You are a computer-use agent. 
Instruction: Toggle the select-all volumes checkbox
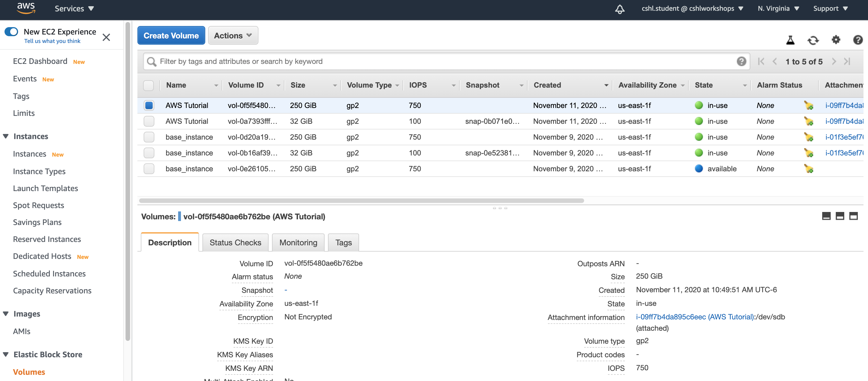(x=149, y=85)
